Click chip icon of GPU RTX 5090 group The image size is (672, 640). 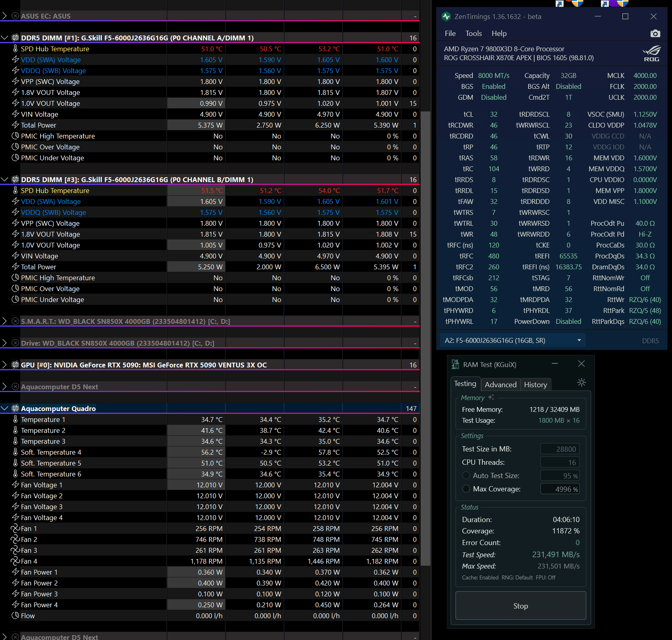15,365
